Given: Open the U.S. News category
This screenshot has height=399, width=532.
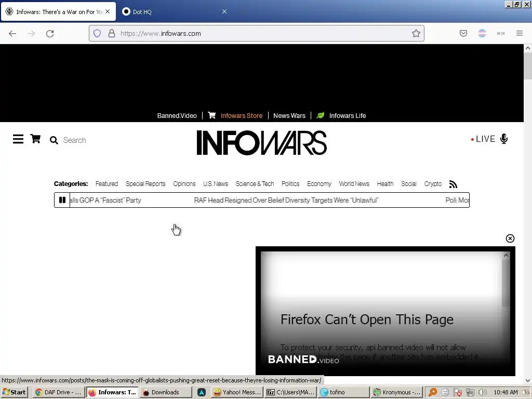Looking at the screenshot, I should [x=216, y=184].
